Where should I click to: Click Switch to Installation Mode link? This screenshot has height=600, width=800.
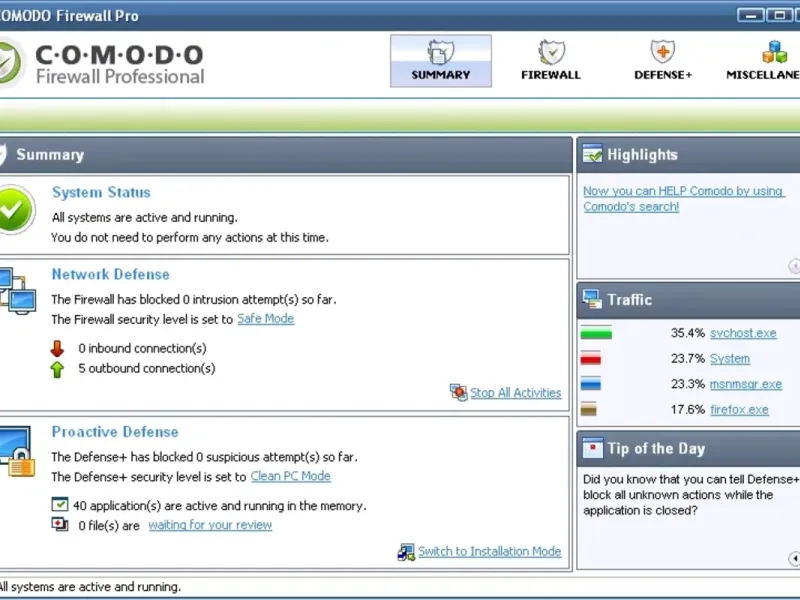coord(490,552)
